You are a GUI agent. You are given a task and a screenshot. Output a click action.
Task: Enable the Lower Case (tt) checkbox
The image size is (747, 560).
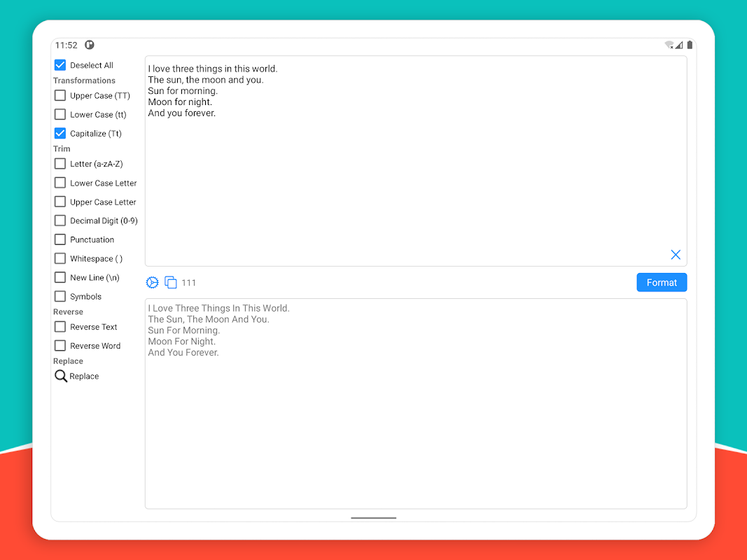[60, 114]
